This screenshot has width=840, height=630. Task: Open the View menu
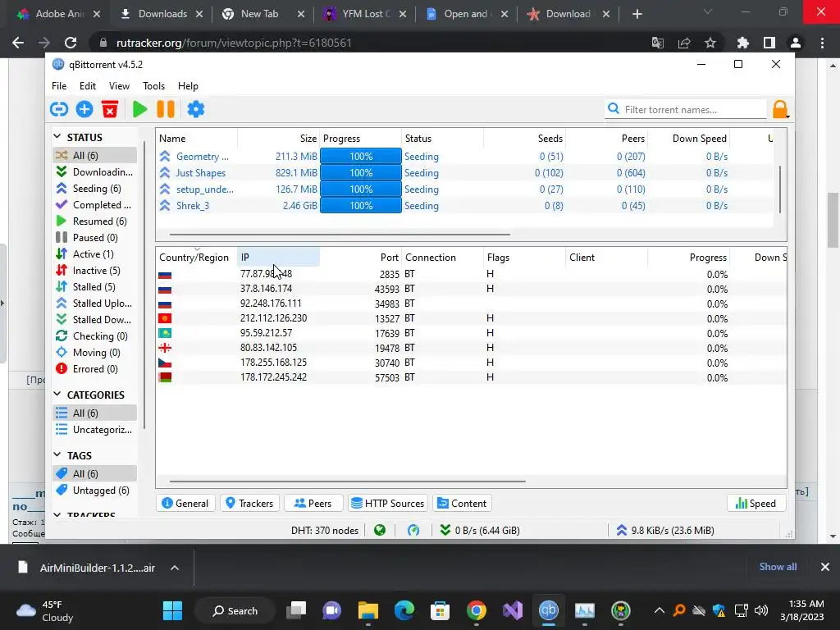tap(119, 85)
